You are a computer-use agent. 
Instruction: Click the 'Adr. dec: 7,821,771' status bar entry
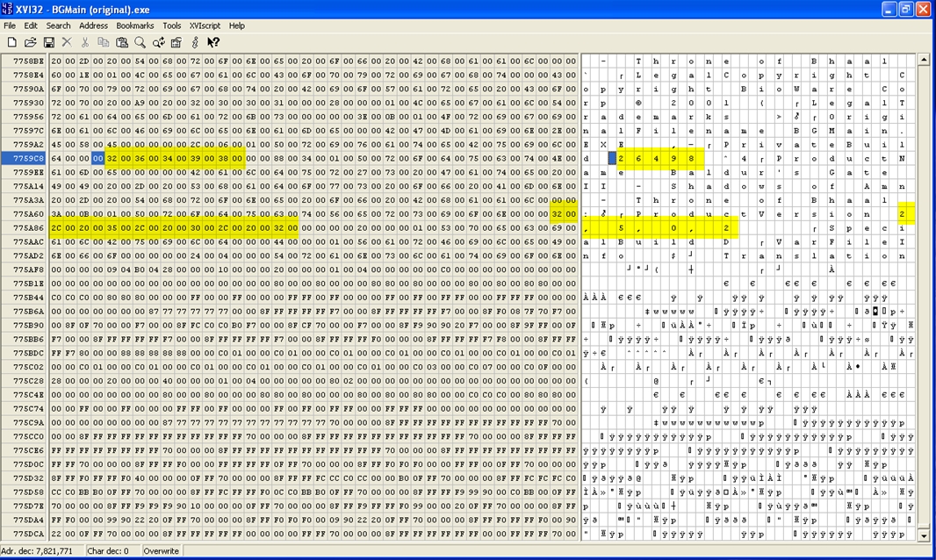click(37, 551)
